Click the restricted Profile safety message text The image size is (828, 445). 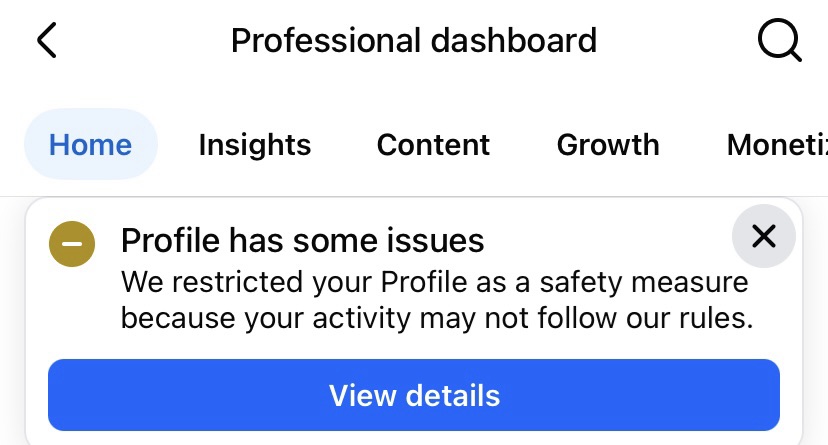[437, 300]
